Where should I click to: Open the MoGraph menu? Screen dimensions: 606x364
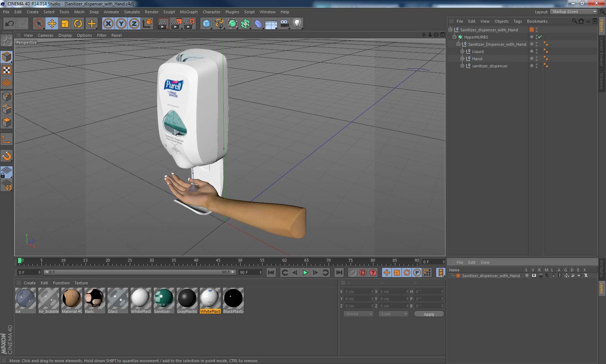pyautogui.click(x=189, y=12)
